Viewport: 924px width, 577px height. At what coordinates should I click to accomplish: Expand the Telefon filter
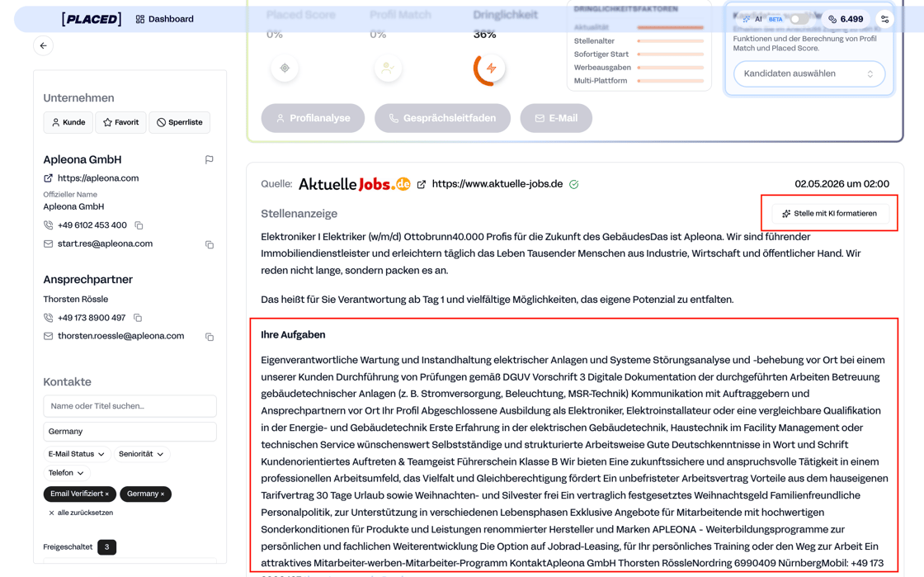tap(66, 473)
